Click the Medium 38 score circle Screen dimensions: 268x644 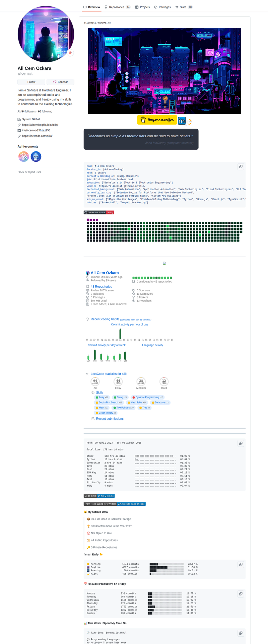click(x=141, y=381)
